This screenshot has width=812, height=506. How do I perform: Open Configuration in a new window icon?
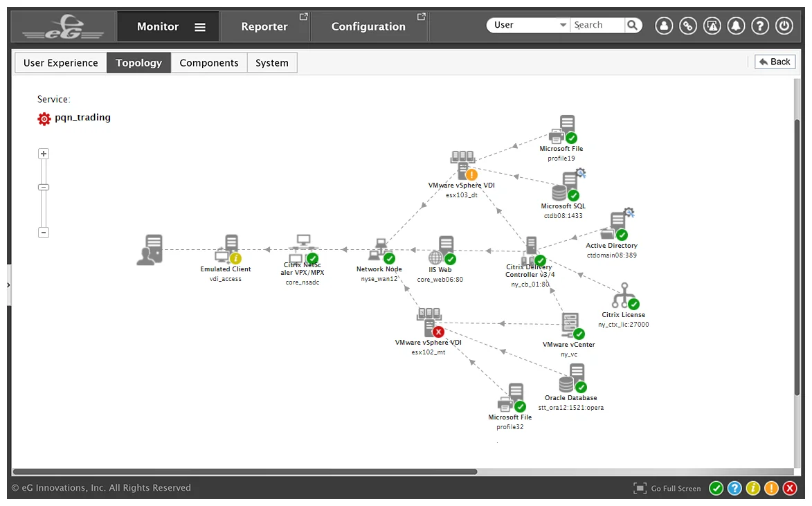[x=422, y=17]
